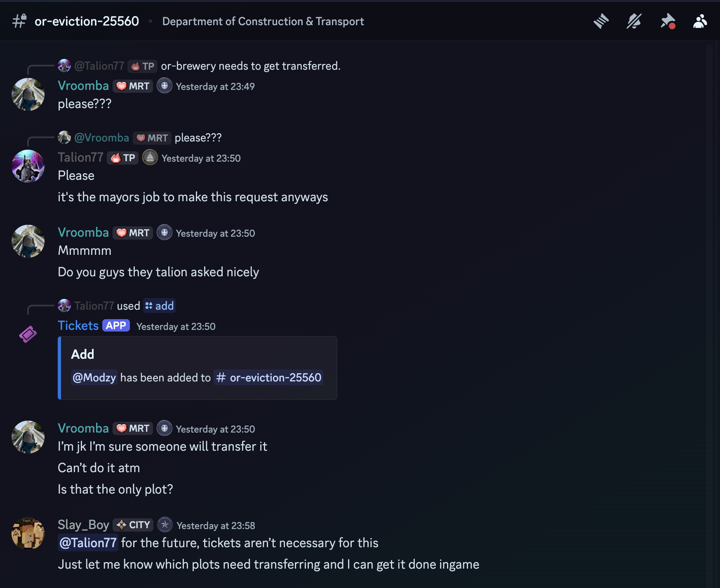Click Vroomba's avatar beside the "Mmmmm" message
Screen dimensions: 720x588
(x=28, y=241)
